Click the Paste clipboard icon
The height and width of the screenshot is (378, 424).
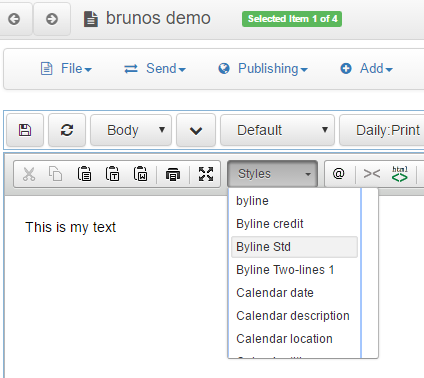pyautogui.click(x=84, y=174)
